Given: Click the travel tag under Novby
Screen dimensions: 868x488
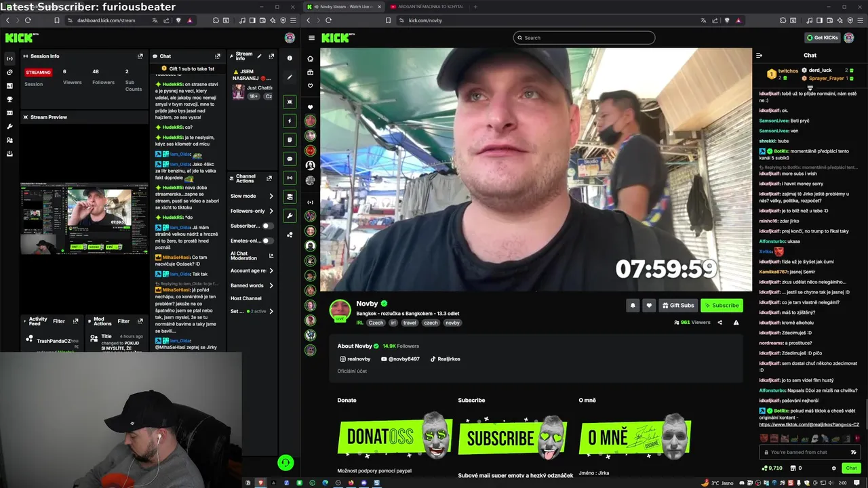Looking at the screenshot, I should (x=410, y=323).
